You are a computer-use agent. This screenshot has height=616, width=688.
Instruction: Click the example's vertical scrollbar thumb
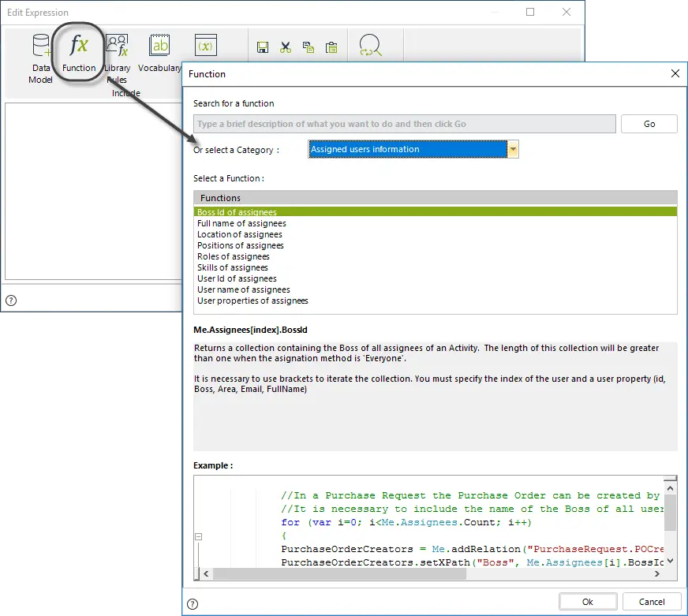(x=671, y=513)
